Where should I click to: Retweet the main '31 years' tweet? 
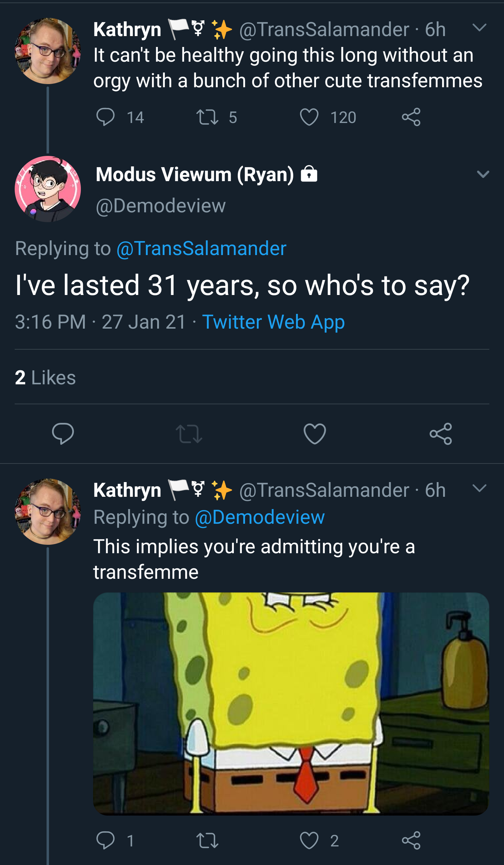pos(189,434)
